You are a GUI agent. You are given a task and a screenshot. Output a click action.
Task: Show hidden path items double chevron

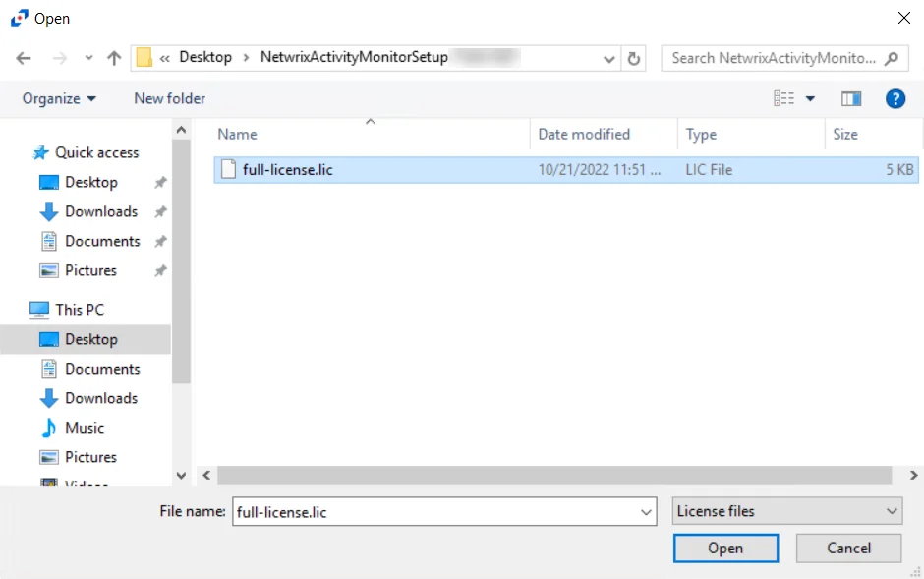pos(165,58)
